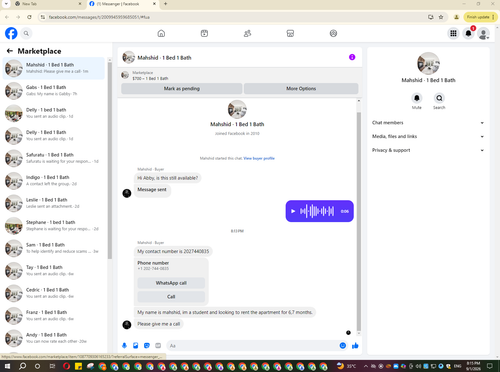
Task: Open the Sam - 1 Bed 1 Bath chat
Action: pos(54,248)
